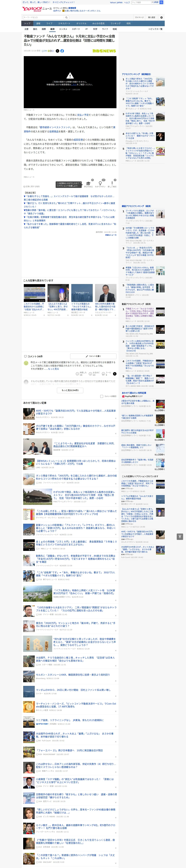Open the '国内' category tab

point(35,29)
